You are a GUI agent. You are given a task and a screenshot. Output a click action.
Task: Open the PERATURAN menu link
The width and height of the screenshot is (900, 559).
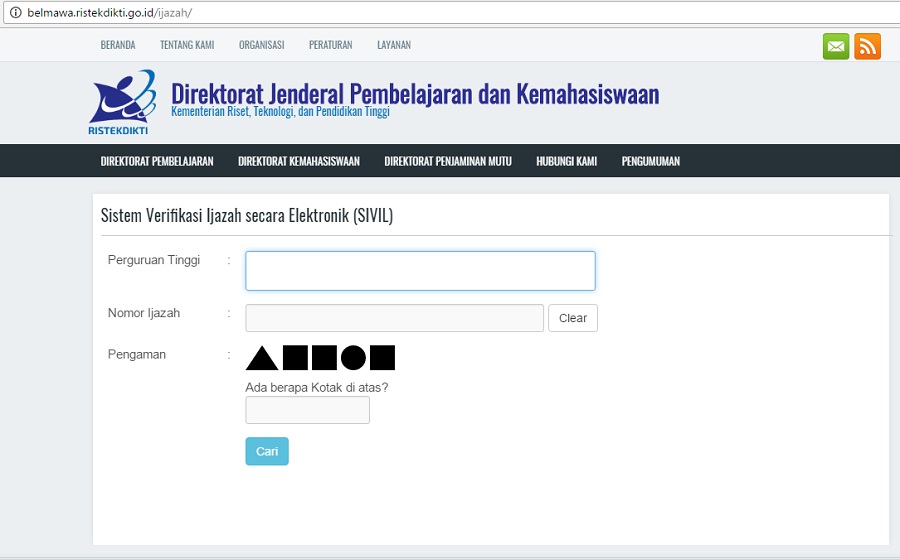coord(330,45)
